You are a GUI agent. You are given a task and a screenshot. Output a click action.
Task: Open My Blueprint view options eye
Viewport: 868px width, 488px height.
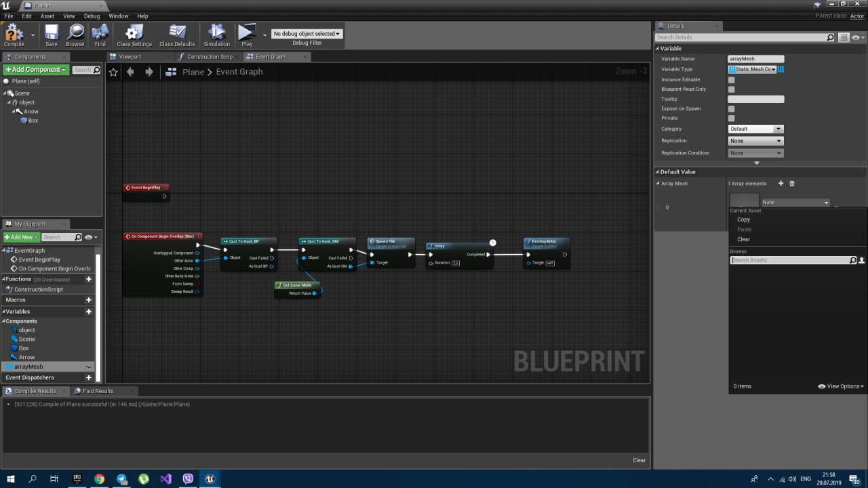pos(91,237)
